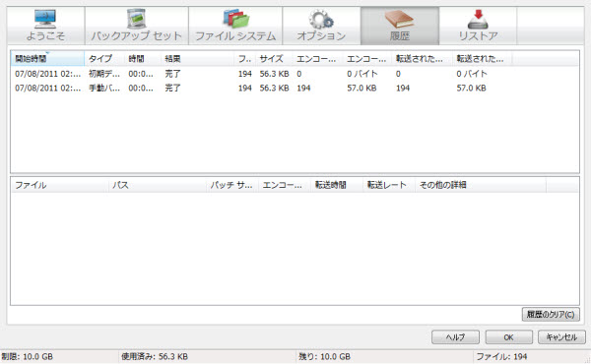Open the バックアップ セット icon

[x=136, y=19]
